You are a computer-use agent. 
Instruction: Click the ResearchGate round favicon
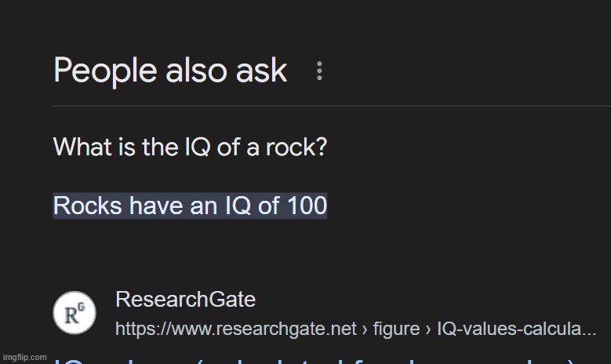coord(75,314)
